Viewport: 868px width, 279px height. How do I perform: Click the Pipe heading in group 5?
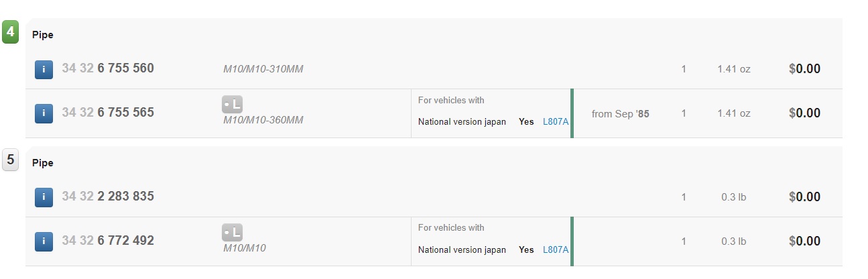click(43, 163)
